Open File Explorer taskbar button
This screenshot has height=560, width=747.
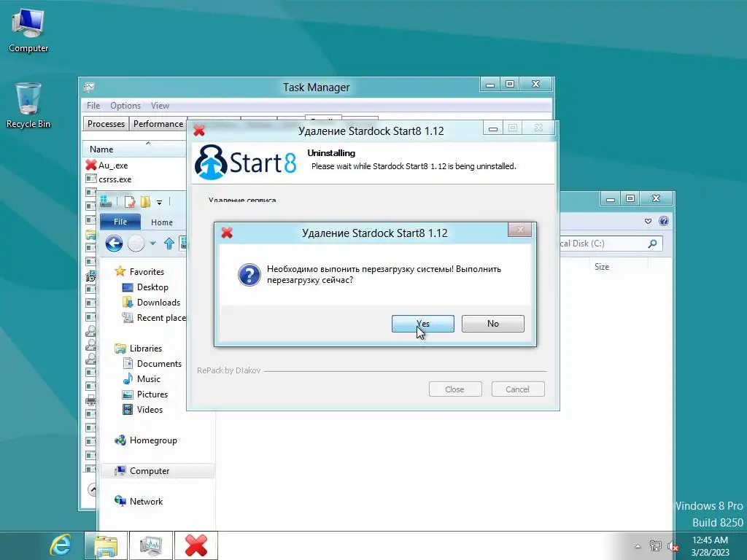tap(106, 545)
